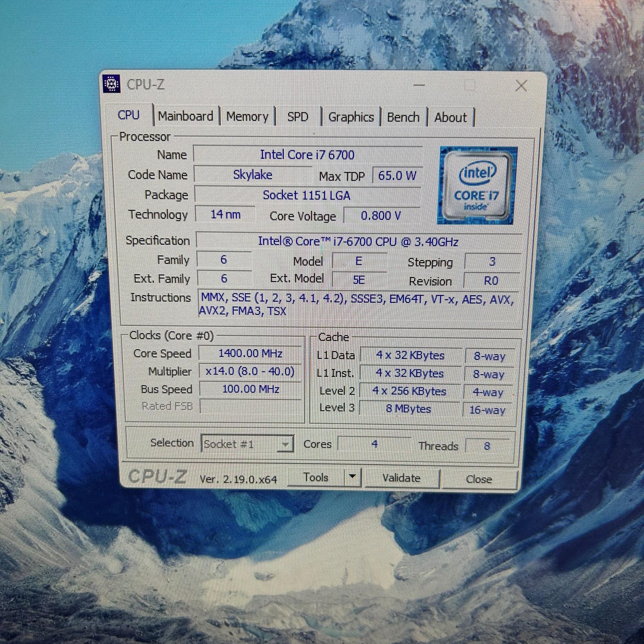Click the 'Clocks (Core #0)' group label
Viewport: 644px width, 644px height.
(171, 335)
